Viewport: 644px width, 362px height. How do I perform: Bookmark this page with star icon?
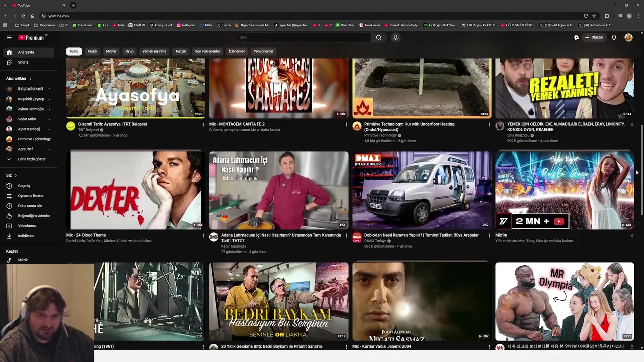[594, 16]
